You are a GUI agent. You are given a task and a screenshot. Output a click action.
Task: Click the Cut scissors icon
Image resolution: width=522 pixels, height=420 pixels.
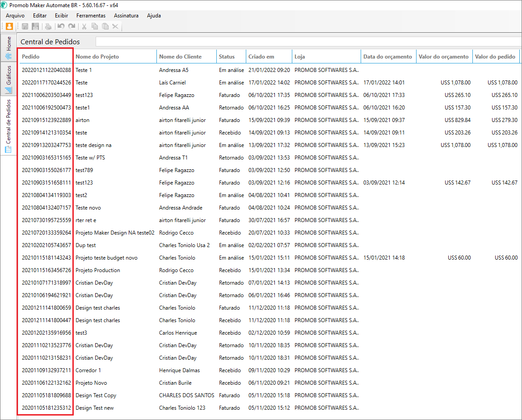click(84, 26)
